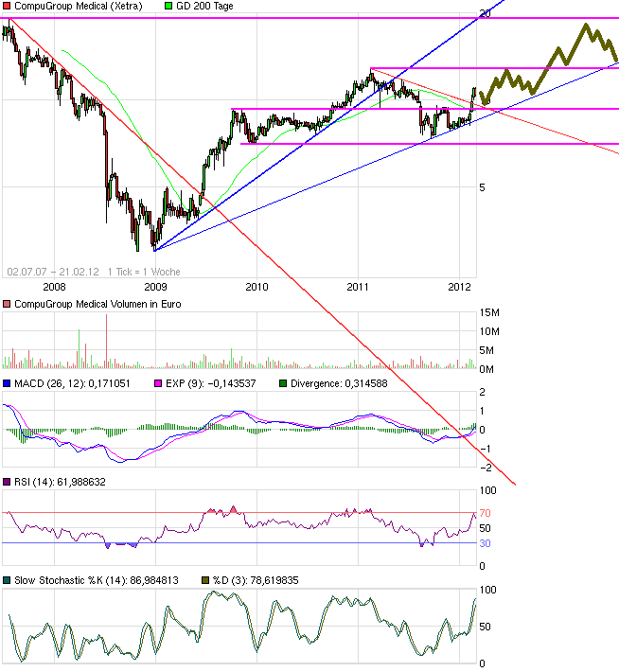The image size is (619, 672).
Task: Click the MACD axis value -2
Action: point(486,468)
